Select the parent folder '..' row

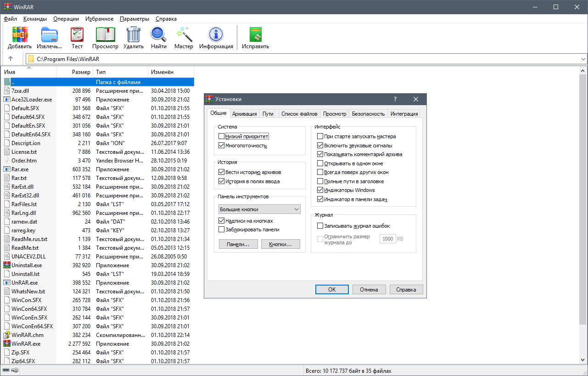pos(98,82)
